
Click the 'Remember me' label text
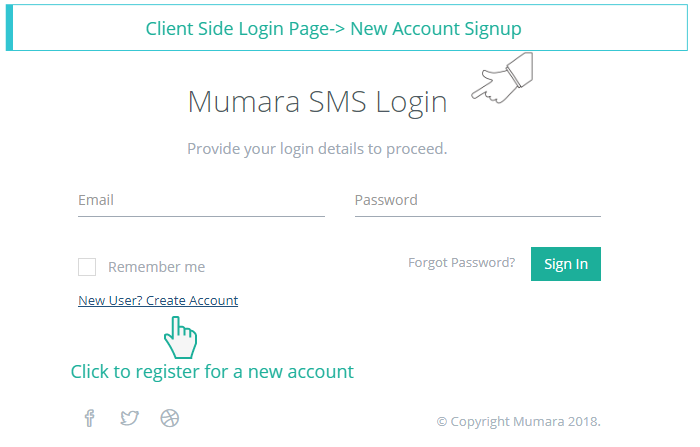coord(156,267)
